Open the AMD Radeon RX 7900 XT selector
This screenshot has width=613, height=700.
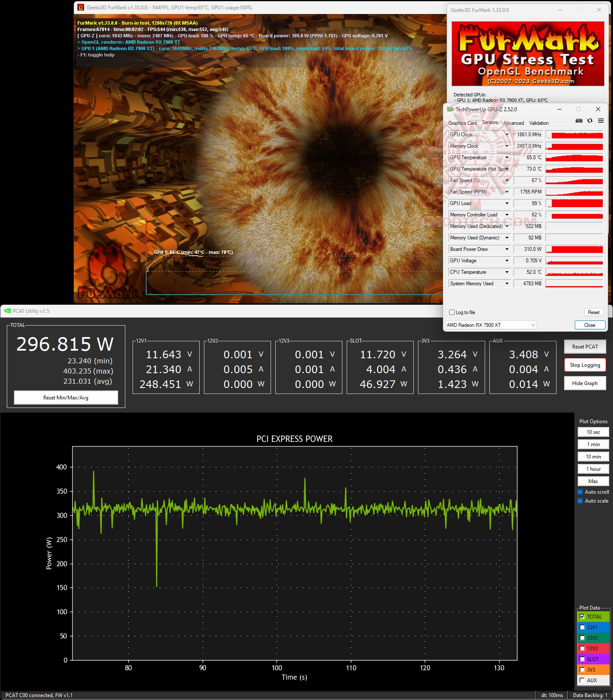click(x=491, y=325)
